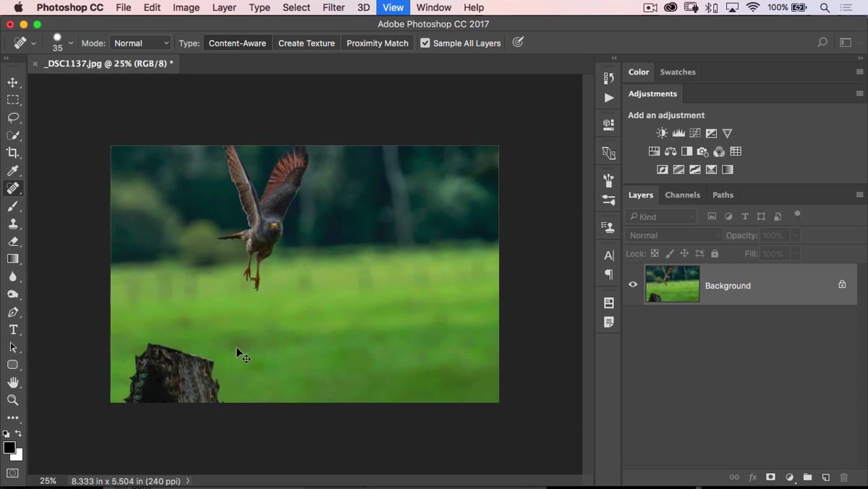This screenshot has height=489, width=868.
Task: Open the Filter menu
Action: pos(333,7)
